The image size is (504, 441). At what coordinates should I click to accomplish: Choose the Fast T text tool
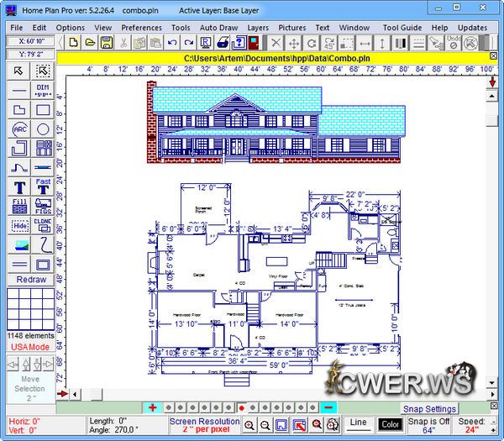coord(43,186)
